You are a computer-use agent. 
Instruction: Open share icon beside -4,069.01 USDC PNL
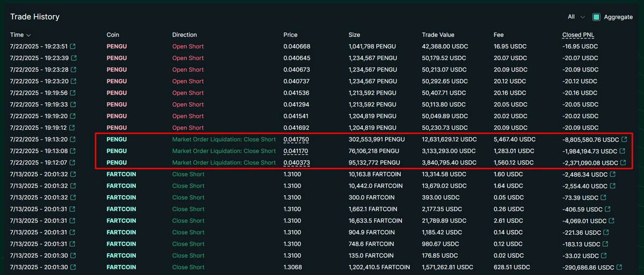coord(612,221)
